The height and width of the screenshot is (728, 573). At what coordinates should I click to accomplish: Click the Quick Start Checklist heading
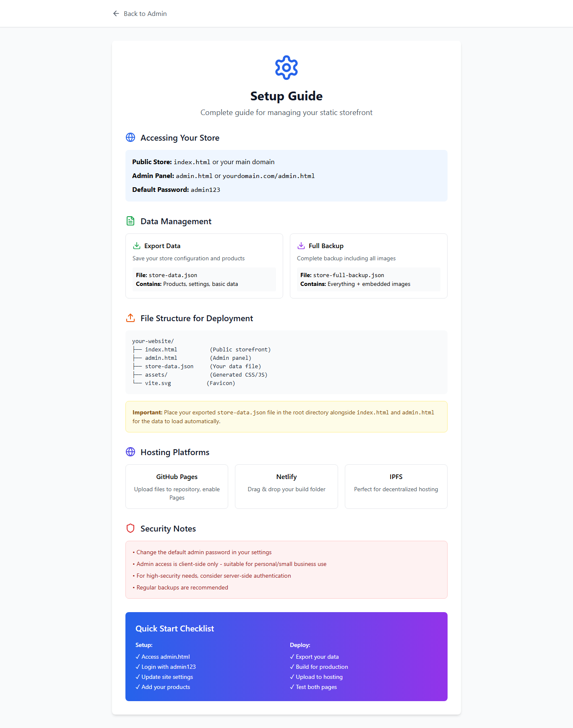175,628
